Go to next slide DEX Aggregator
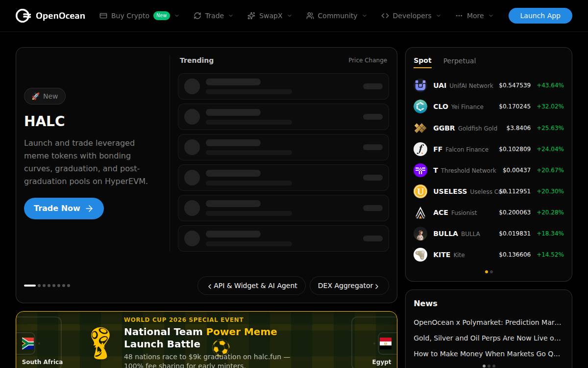Screen dimensions: 588x368 click(349, 286)
